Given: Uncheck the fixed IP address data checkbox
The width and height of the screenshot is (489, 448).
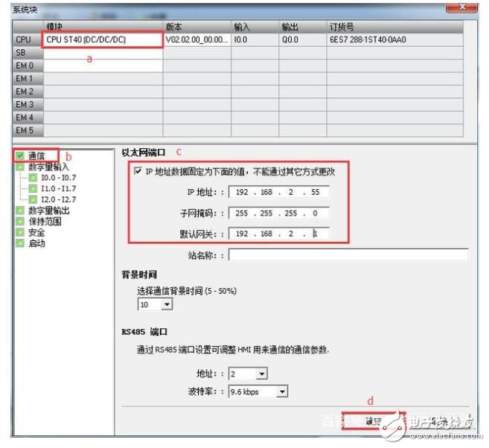Looking at the screenshot, I should [138, 171].
